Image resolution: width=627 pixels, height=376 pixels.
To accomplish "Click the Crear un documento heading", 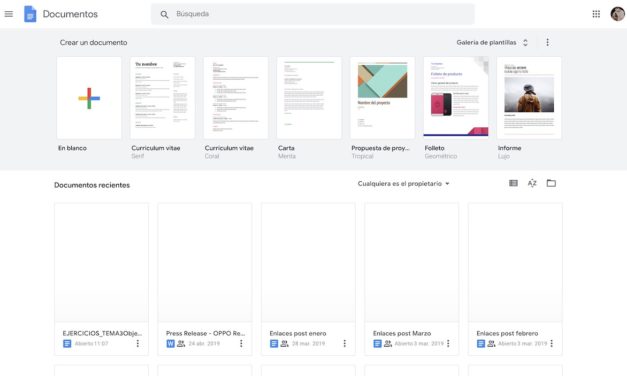I will click(x=93, y=42).
